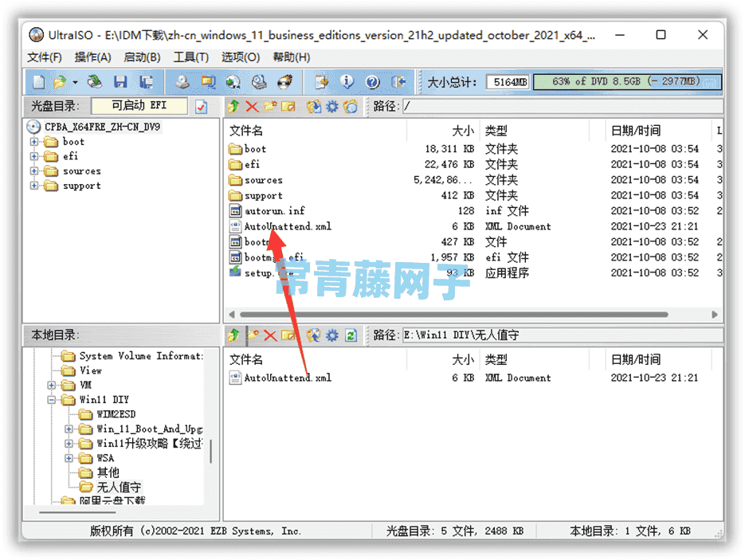This screenshot has height=560, width=745.
Task: Expand the VM folder in the local tree
Action: point(51,385)
